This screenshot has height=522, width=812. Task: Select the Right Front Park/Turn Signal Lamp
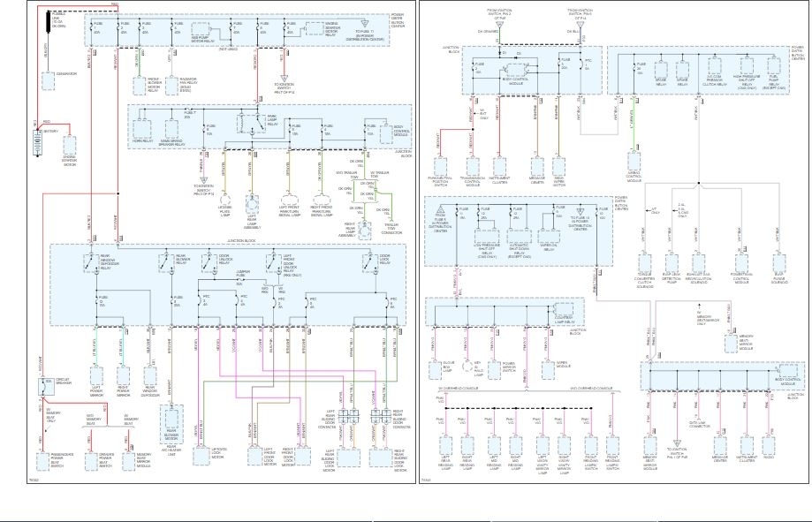point(322,200)
